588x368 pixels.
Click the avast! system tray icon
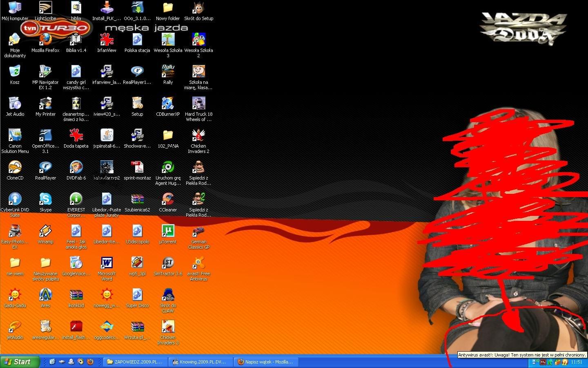pyautogui.click(x=565, y=362)
